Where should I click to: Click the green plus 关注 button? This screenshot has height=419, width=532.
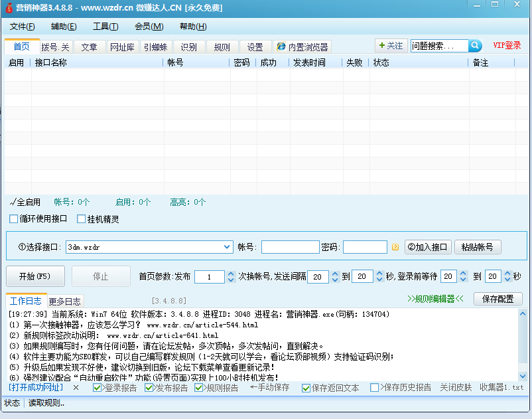click(x=391, y=46)
